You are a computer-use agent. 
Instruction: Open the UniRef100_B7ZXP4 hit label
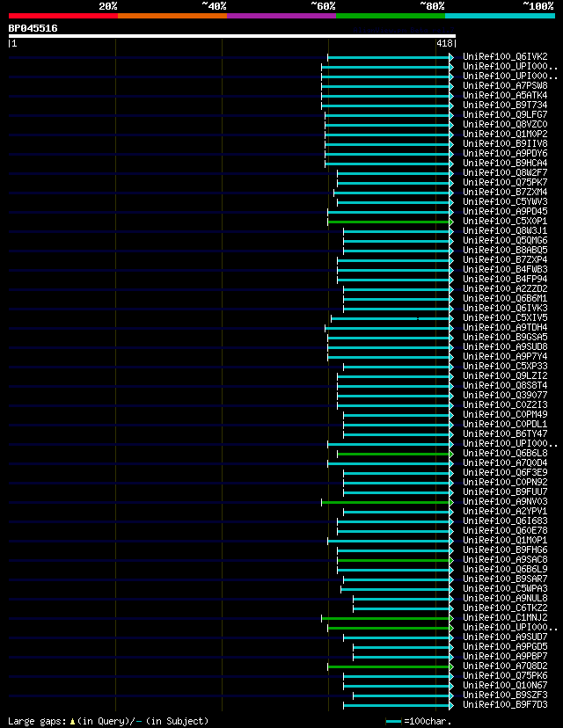[x=506, y=260]
